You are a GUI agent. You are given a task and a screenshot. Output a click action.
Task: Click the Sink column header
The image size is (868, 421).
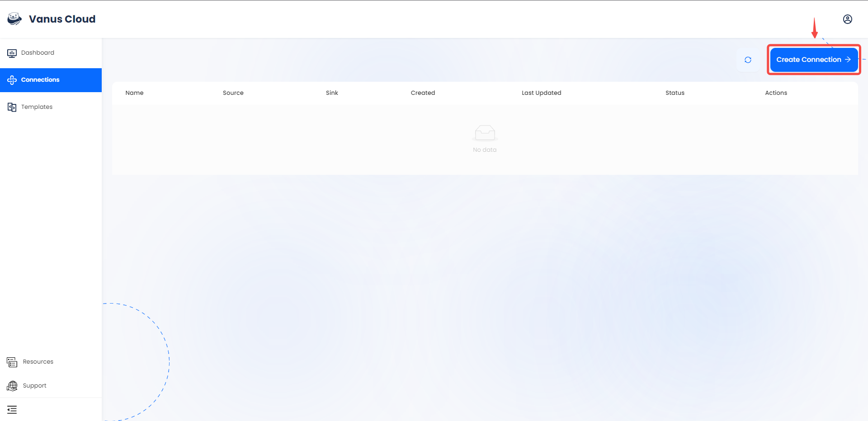coord(332,93)
